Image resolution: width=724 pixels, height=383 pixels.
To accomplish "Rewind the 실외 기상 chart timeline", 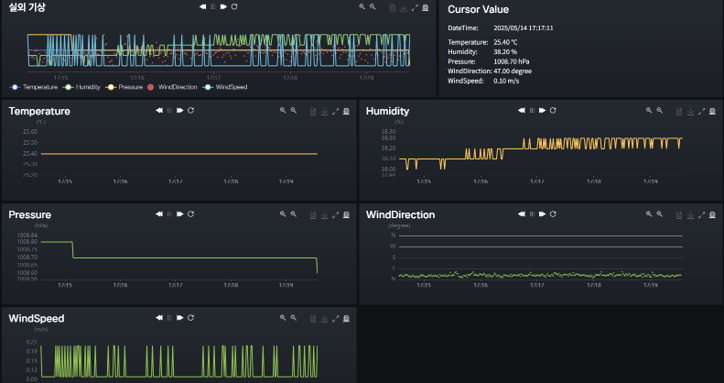I will click(203, 7).
